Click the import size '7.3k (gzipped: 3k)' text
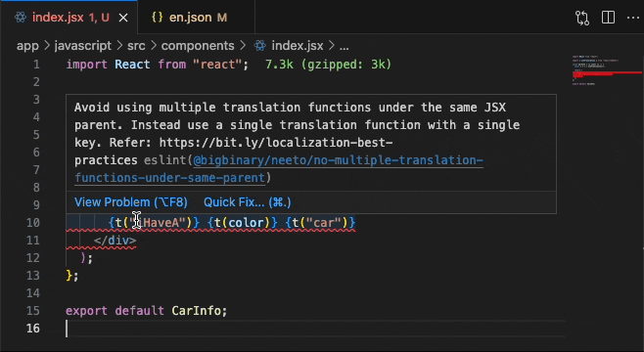Image resolution: width=644 pixels, height=352 pixels. [x=328, y=65]
